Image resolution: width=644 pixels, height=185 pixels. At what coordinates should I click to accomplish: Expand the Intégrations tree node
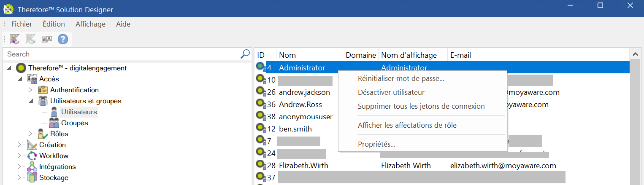19,166
